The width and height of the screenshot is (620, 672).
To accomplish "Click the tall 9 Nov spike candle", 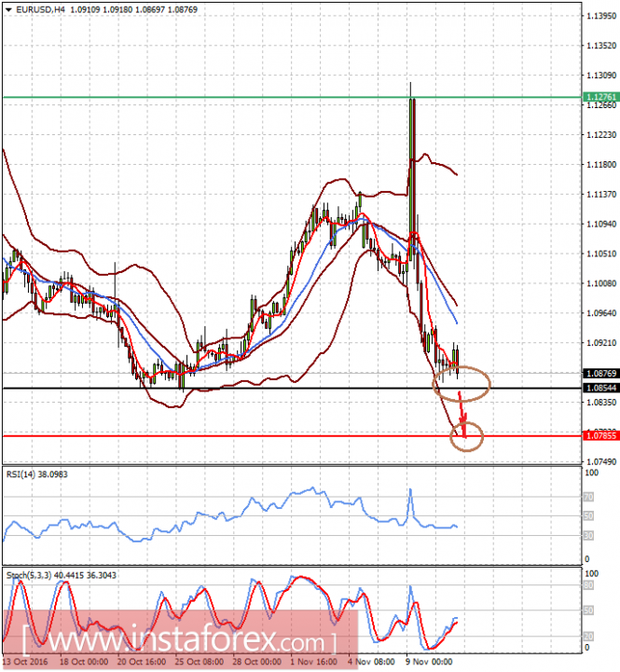I will tap(411, 171).
